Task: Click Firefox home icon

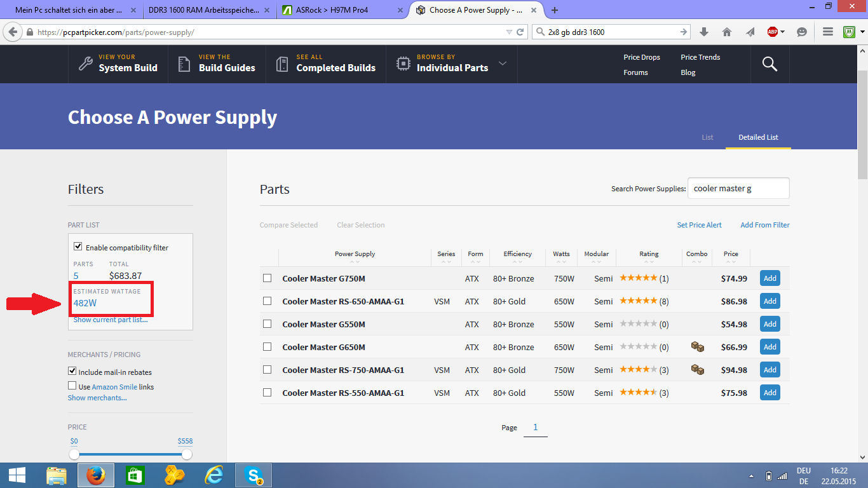Action: [x=727, y=32]
